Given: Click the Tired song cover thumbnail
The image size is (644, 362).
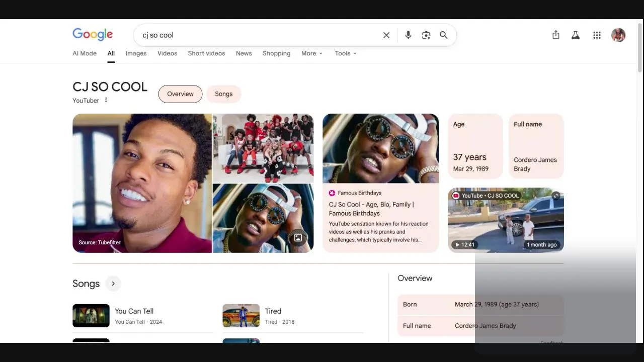Looking at the screenshot, I should [x=241, y=316].
